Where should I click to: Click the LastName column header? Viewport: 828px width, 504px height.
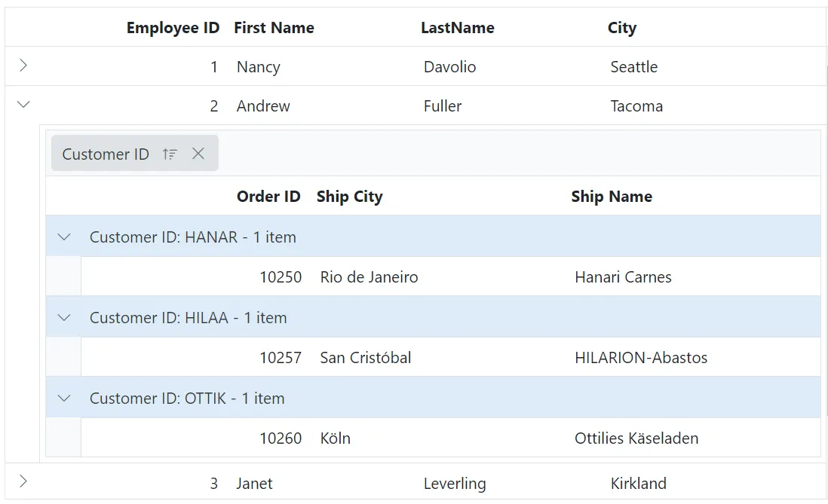[x=457, y=28]
